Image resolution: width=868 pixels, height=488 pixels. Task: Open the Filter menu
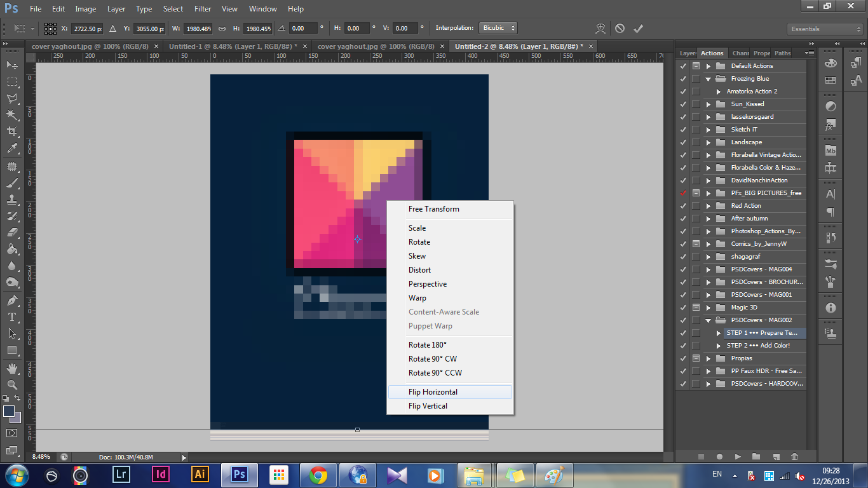[203, 9]
